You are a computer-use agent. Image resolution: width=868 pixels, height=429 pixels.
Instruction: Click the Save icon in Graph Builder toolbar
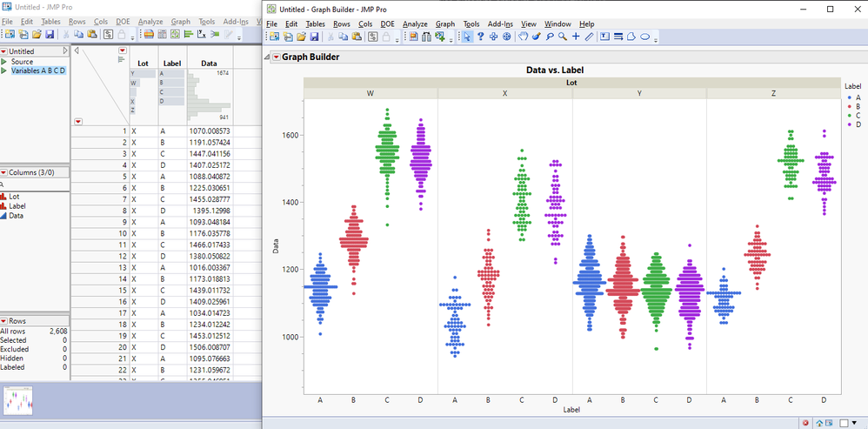314,37
